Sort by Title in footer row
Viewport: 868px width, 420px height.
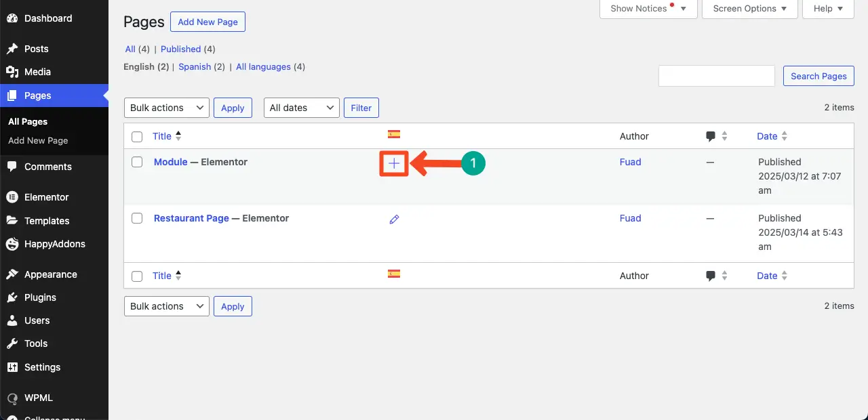167,276
